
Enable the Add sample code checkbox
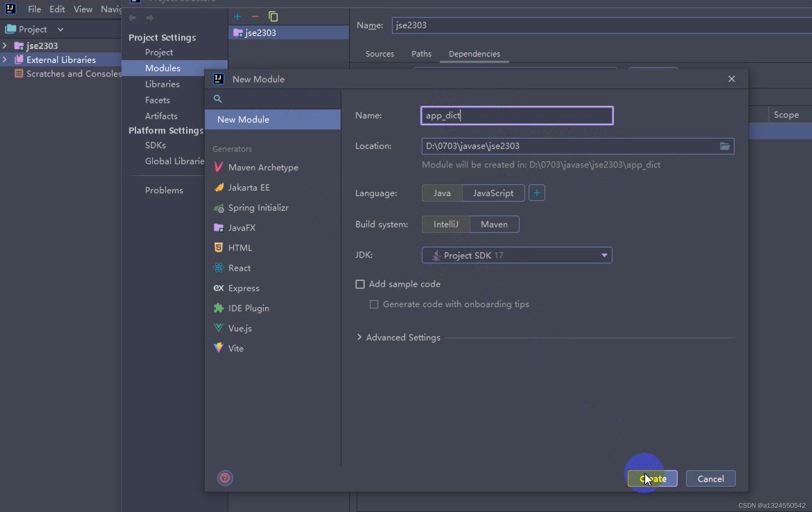[x=360, y=284]
